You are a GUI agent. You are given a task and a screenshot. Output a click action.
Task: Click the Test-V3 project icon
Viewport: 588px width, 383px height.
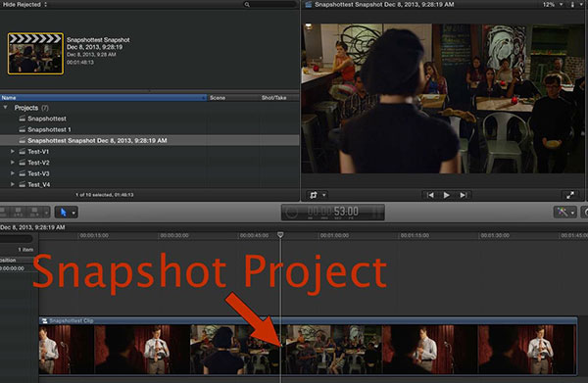pos(23,173)
